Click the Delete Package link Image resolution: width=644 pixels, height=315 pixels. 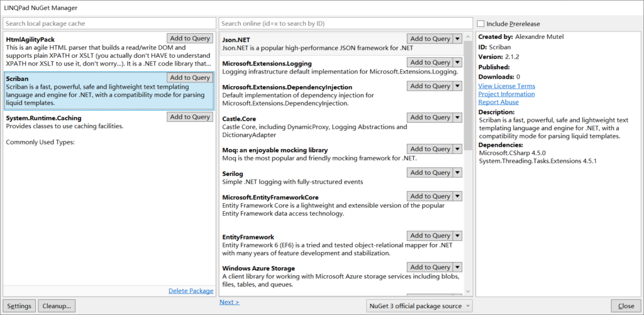click(x=191, y=290)
